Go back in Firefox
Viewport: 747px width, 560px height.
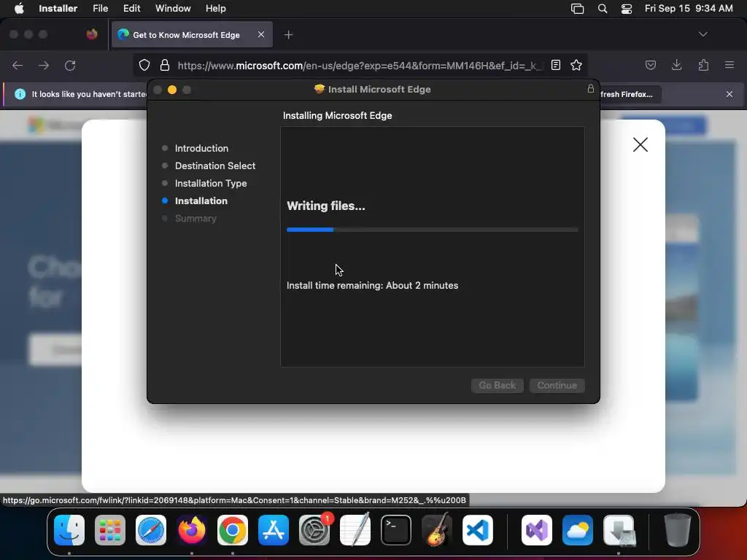(18, 65)
